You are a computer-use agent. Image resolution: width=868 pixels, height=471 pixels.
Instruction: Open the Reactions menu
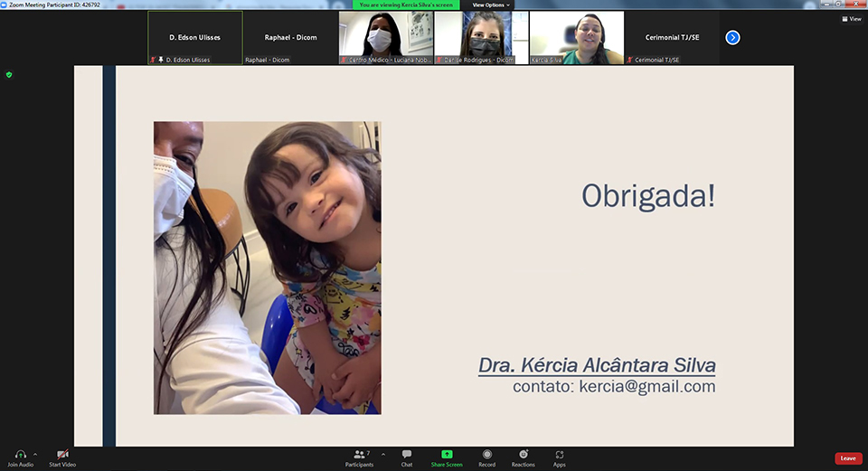pyautogui.click(x=523, y=455)
